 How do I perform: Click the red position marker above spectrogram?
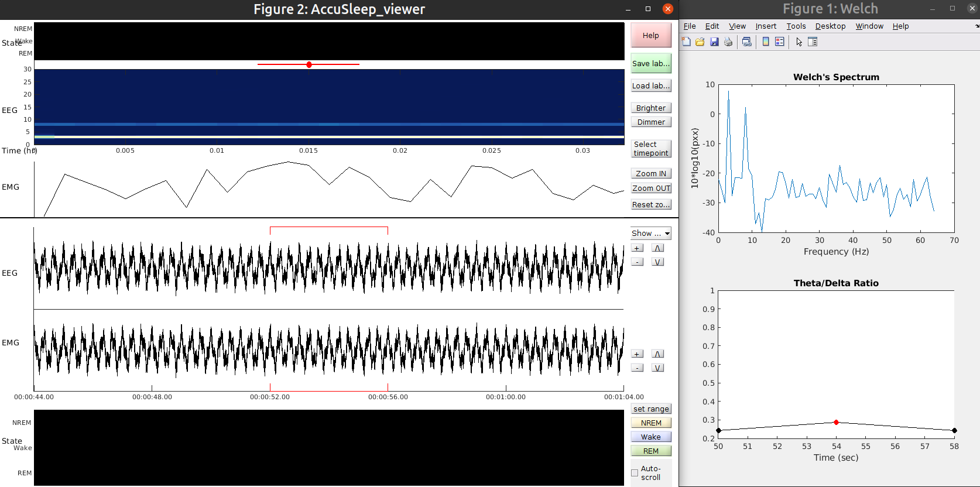point(309,64)
